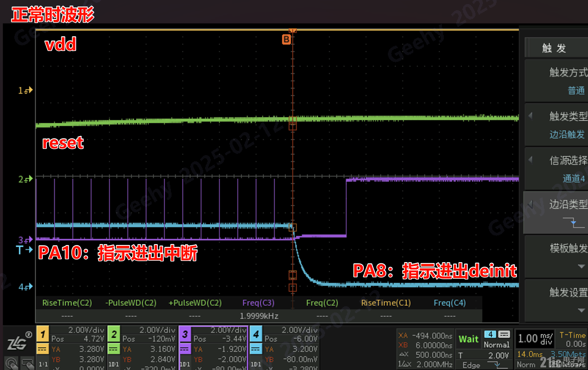Click trigger position marker at top of grid
This screenshot has height=370, width=588.
tap(292, 30)
